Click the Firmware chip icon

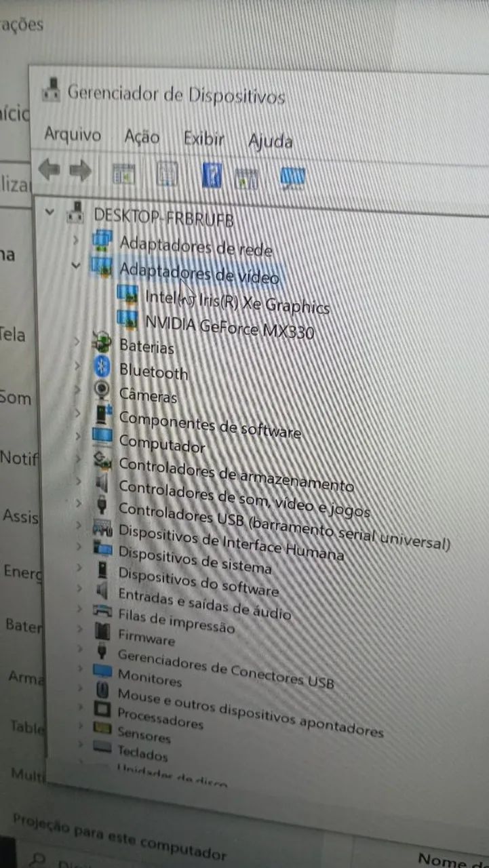click(102, 631)
